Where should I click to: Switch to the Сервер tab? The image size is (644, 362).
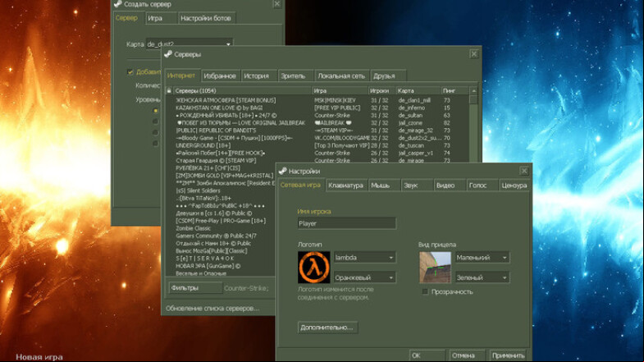(x=126, y=18)
